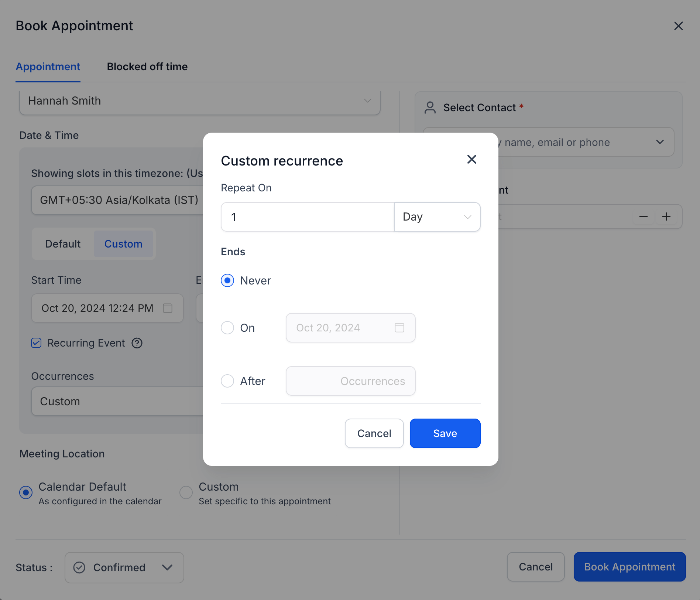700x600 pixels.
Task: Click calendar icon in the On date field
Action: click(x=399, y=328)
